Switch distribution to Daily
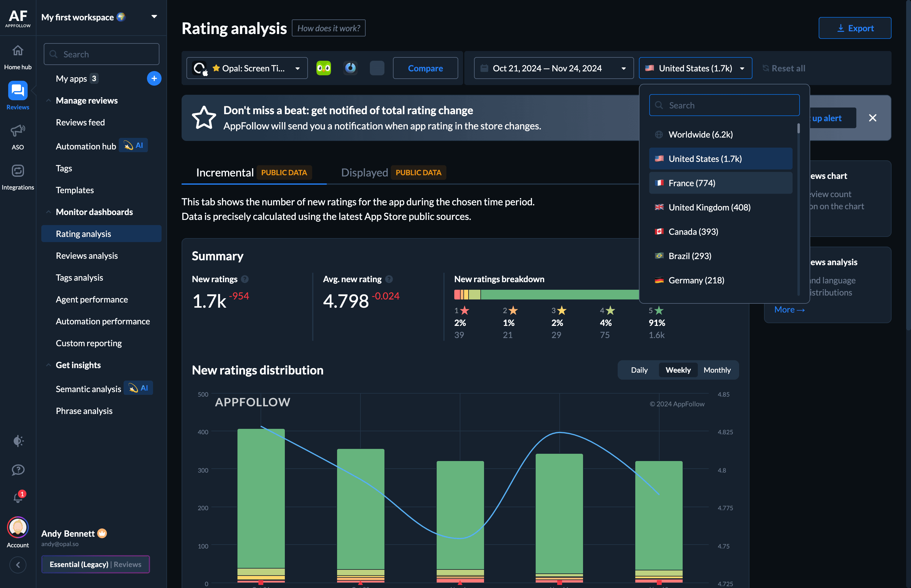 pos(639,370)
